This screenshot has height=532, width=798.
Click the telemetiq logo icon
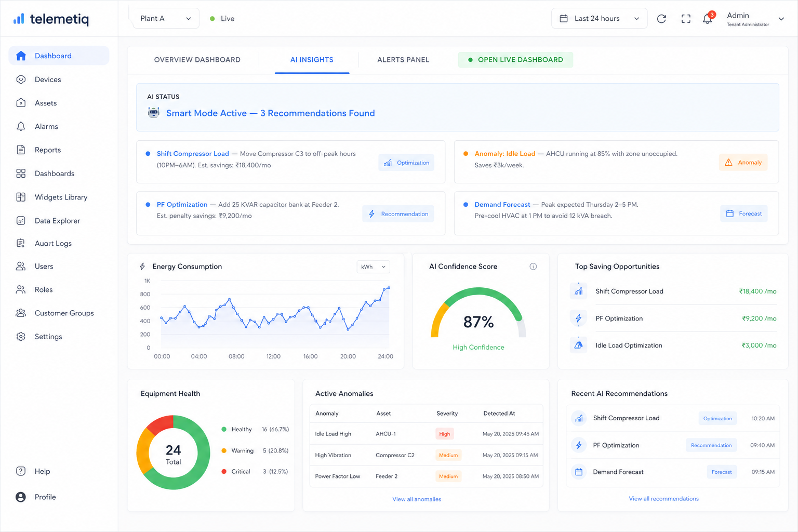pyautogui.click(x=19, y=19)
